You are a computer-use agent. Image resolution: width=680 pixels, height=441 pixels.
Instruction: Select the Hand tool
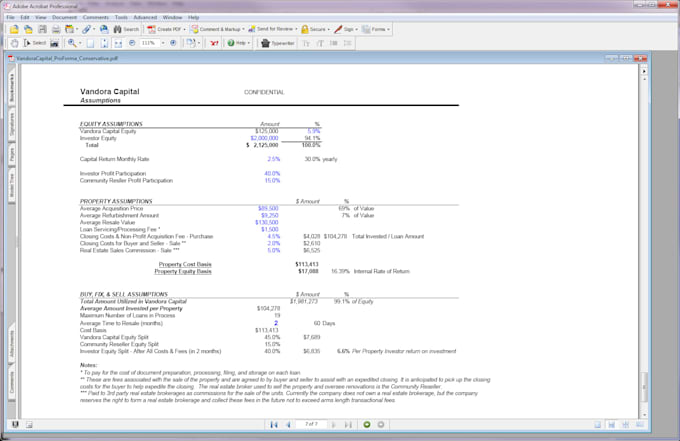click(x=12, y=44)
